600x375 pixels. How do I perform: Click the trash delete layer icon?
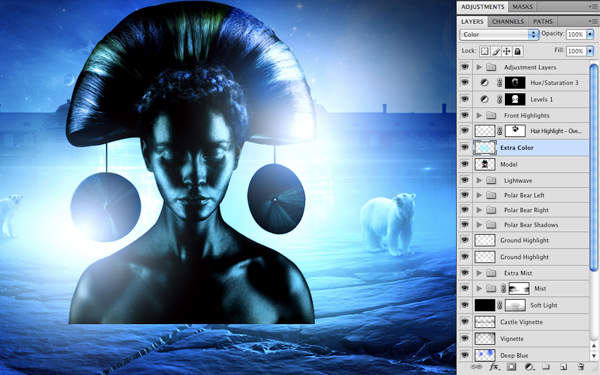(580, 367)
